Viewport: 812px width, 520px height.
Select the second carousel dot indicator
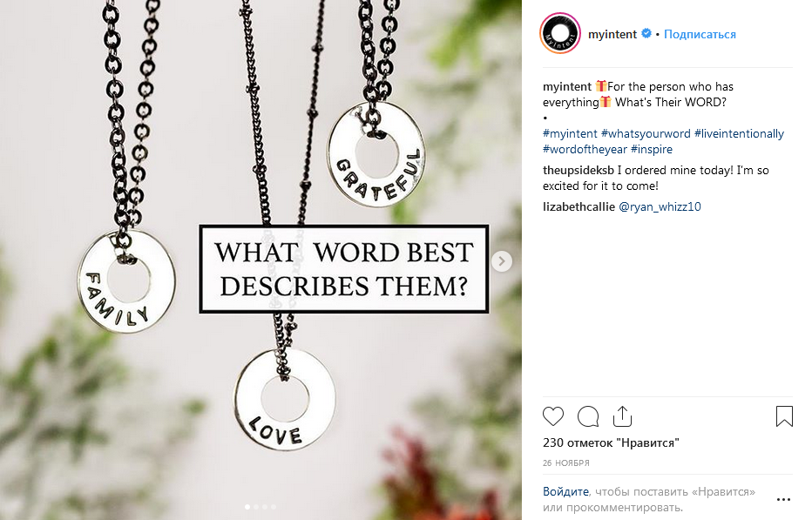256,507
